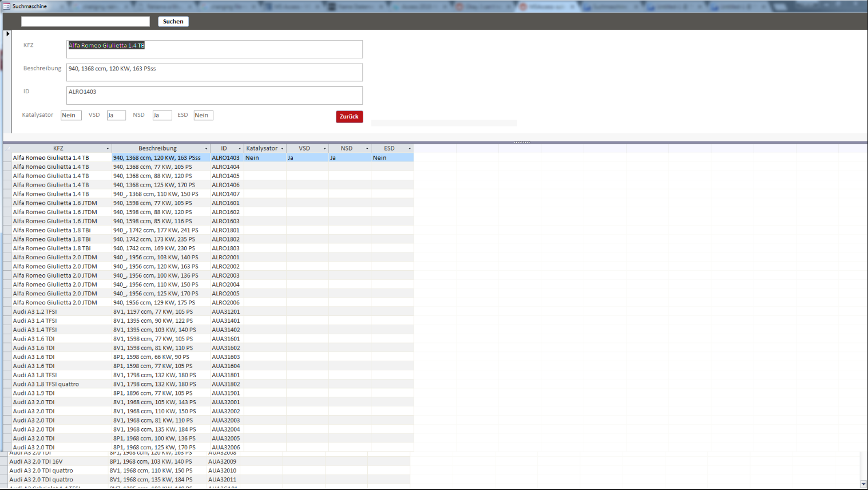The height and width of the screenshot is (490, 868).
Task: Click description cell "8V1, 1197 ccm, 77 KW, 105 PS"
Action: (161, 312)
